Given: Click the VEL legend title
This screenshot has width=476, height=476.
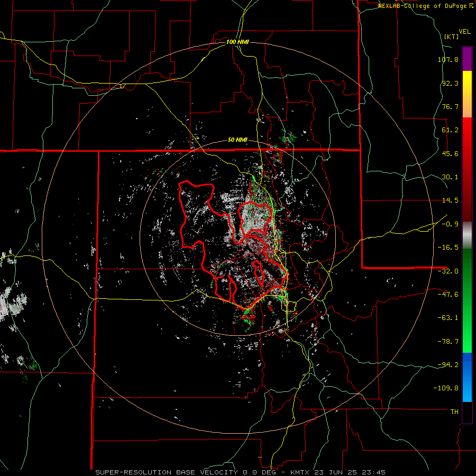Looking at the screenshot, I should pos(464,32).
